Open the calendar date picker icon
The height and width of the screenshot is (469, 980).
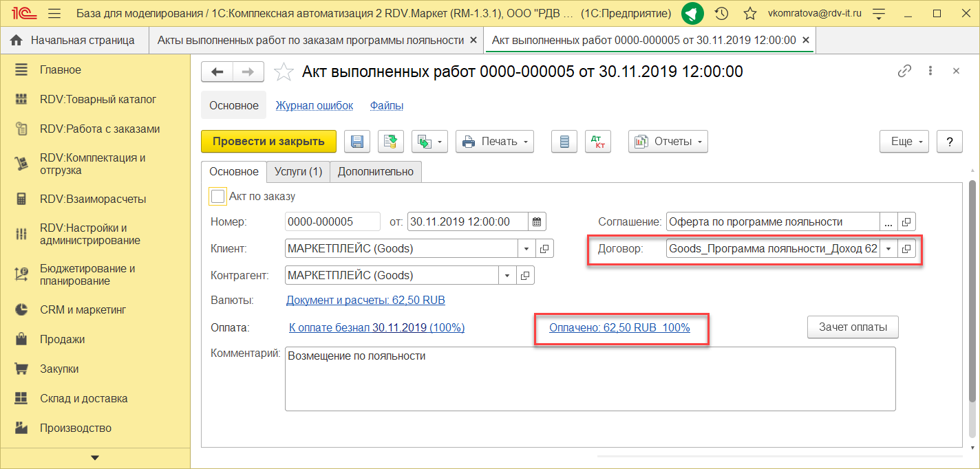coord(537,221)
